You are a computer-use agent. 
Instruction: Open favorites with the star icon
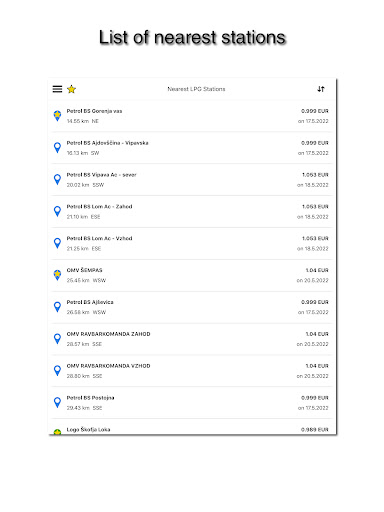click(x=71, y=89)
